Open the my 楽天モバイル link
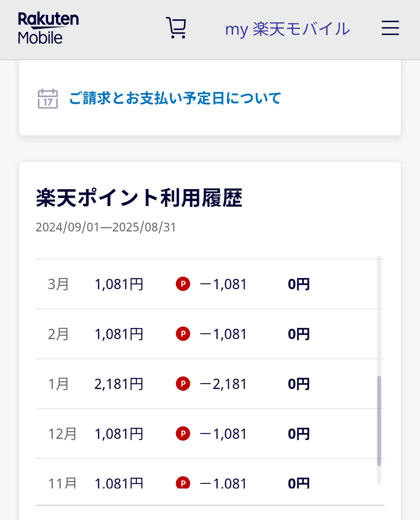 [x=287, y=29]
